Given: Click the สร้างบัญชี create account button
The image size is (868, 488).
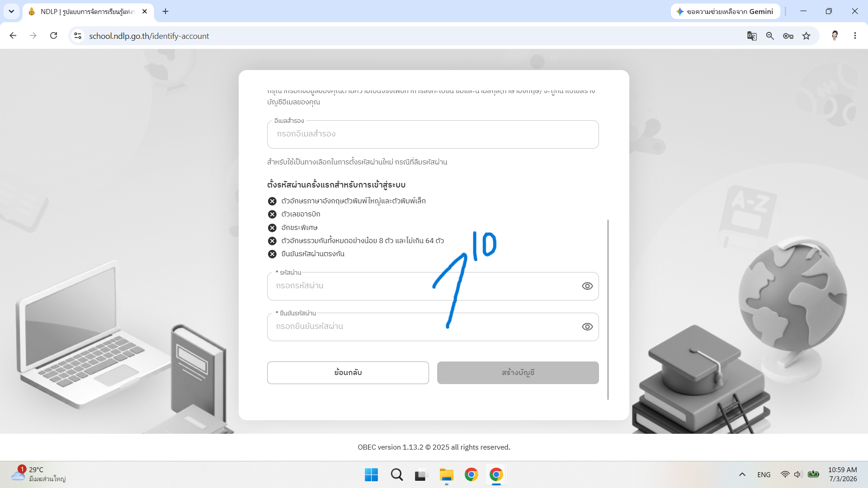Looking at the screenshot, I should tap(518, 373).
